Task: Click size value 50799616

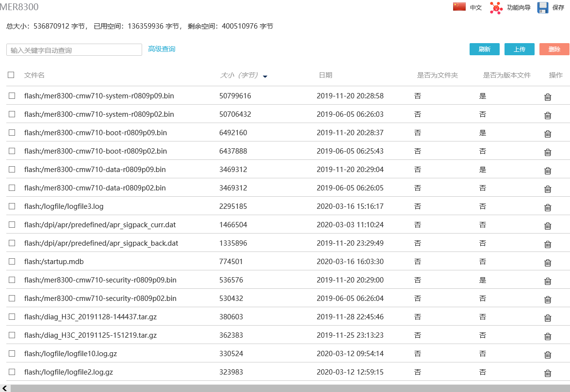Action: [x=235, y=96]
